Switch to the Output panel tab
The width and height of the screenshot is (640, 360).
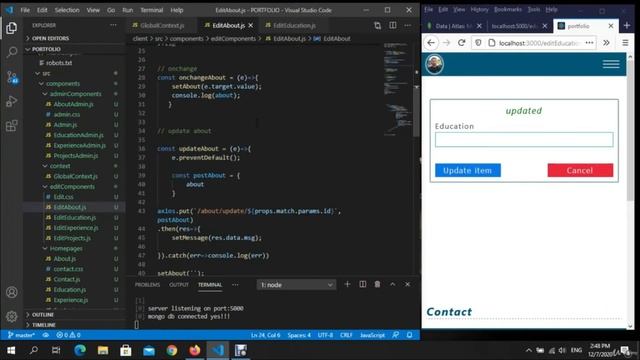(x=179, y=284)
